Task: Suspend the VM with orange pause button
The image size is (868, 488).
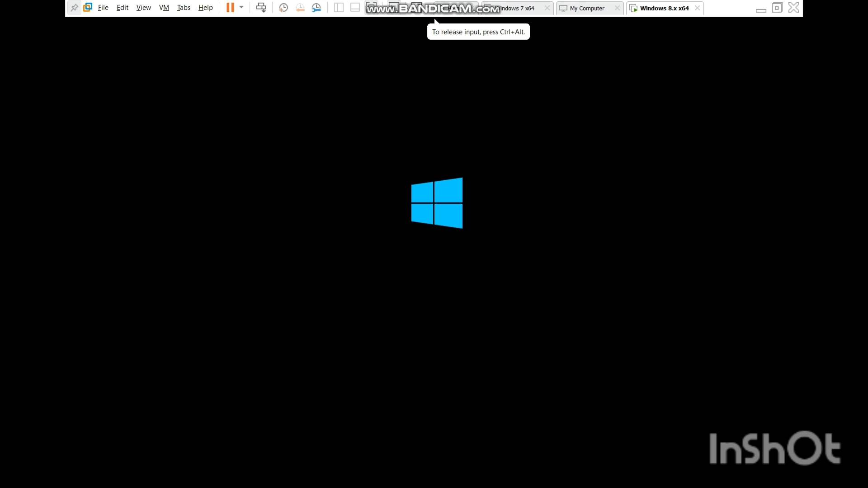Action: coord(230,8)
